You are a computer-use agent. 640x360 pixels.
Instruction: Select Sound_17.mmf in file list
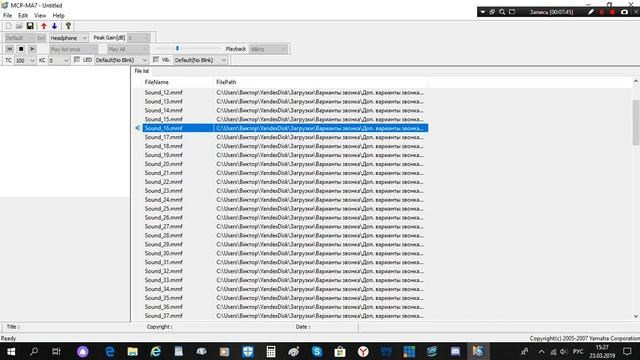click(x=163, y=137)
